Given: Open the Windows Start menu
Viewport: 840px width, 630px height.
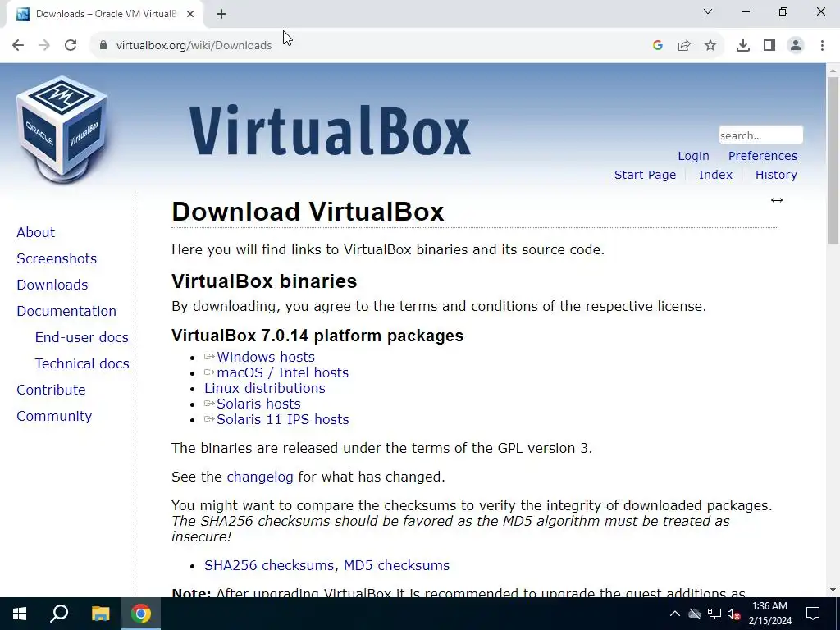Looking at the screenshot, I should [x=20, y=614].
